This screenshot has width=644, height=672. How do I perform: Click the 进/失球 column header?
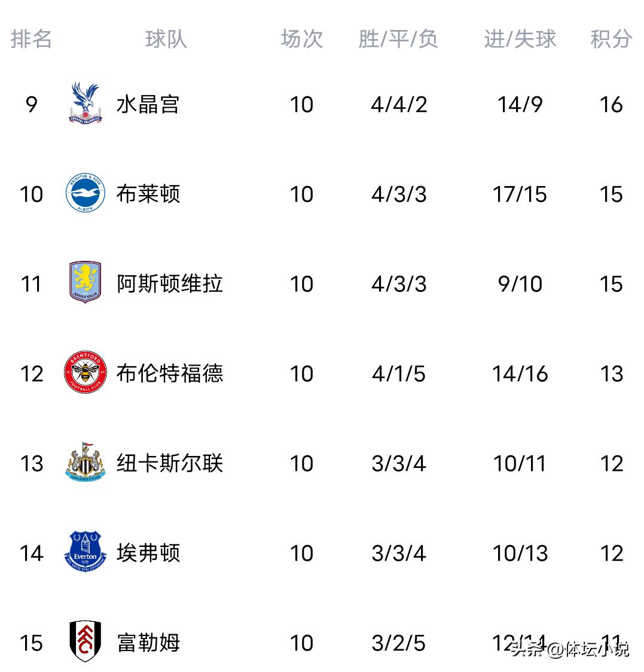point(520,39)
